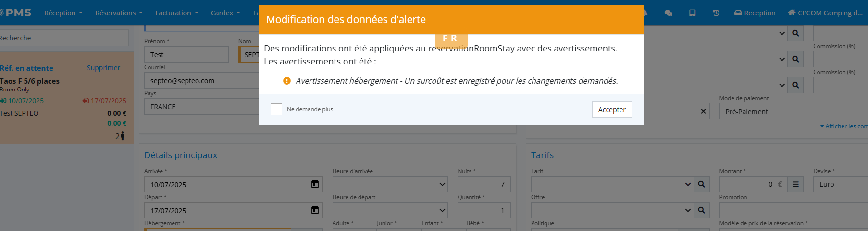Expand the Heure d'arrivée dropdown
The height and width of the screenshot is (231, 868).
click(x=390, y=184)
